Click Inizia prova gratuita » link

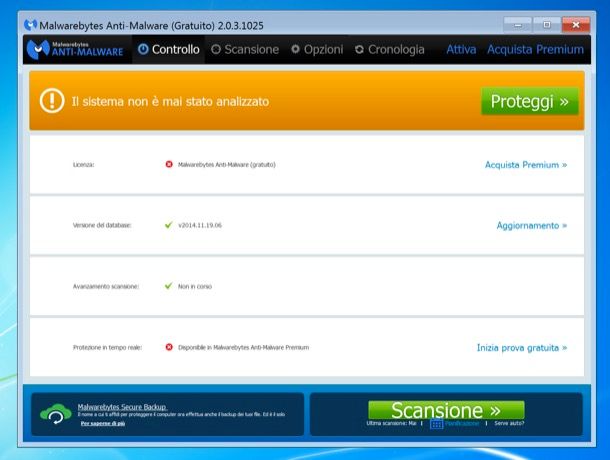[522, 348]
